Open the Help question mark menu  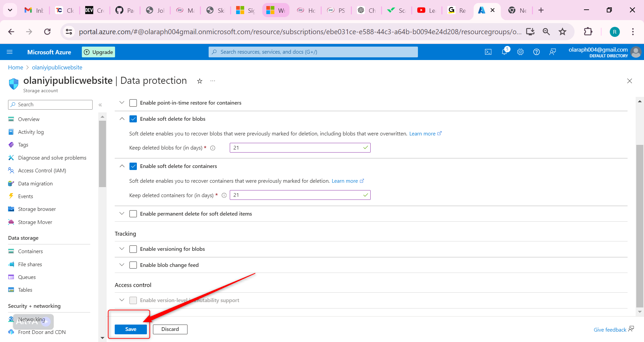[537, 52]
